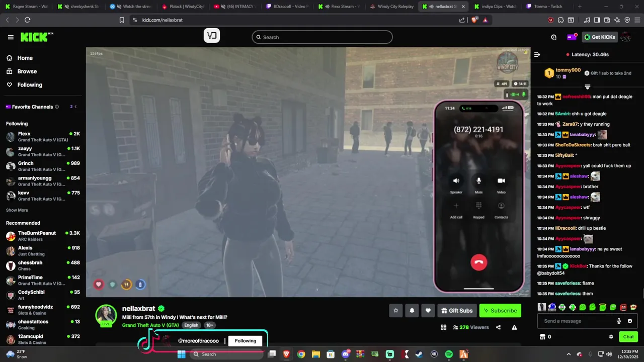Screen dimensions: 644x362
Task: Click Brave Rewards triangle icon
Action: click(485, 20)
